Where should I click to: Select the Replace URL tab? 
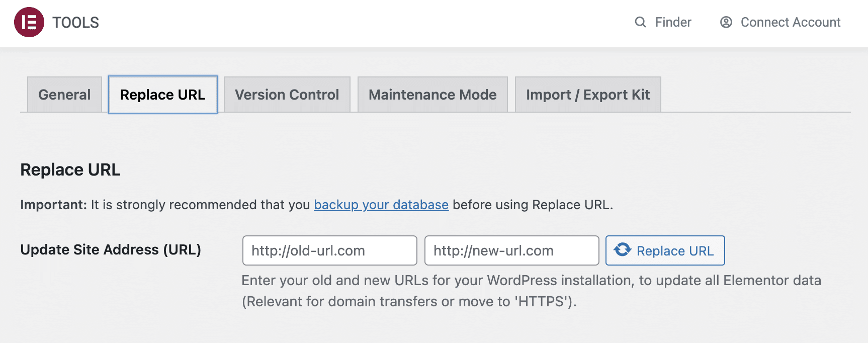pos(162,95)
